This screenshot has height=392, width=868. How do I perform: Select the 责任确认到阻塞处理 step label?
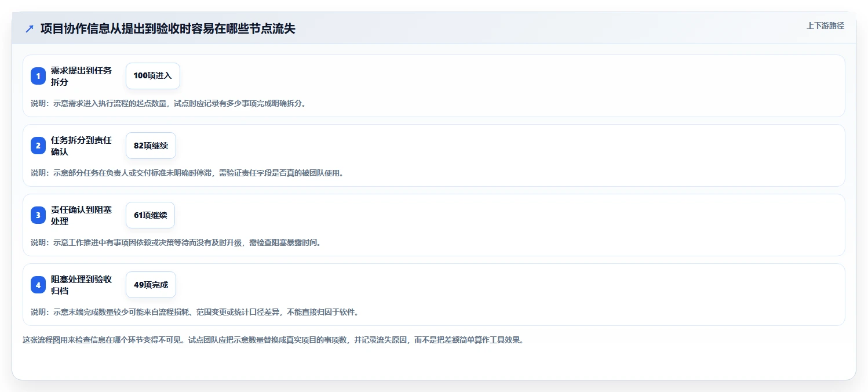pyautogui.click(x=81, y=215)
